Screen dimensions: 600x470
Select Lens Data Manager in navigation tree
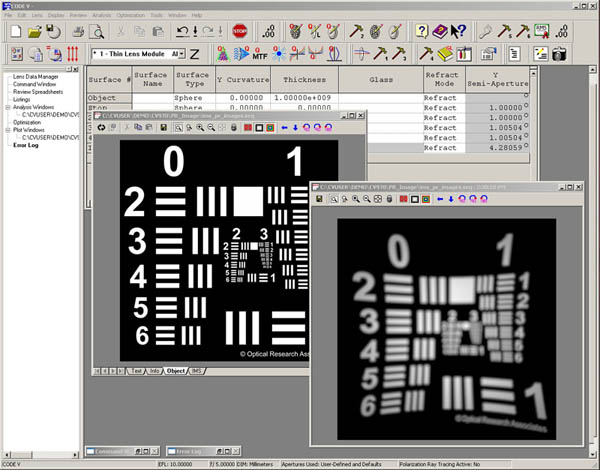coord(35,77)
